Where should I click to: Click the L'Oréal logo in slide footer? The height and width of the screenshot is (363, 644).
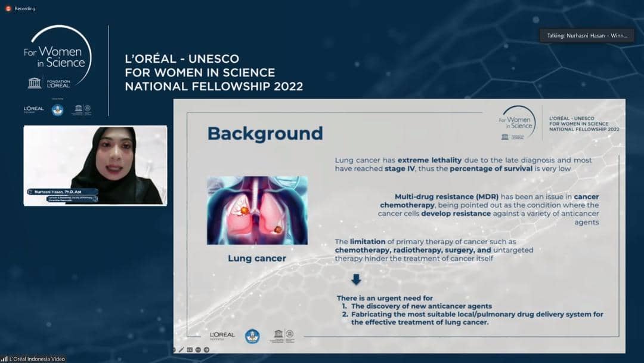coord(222,336)
